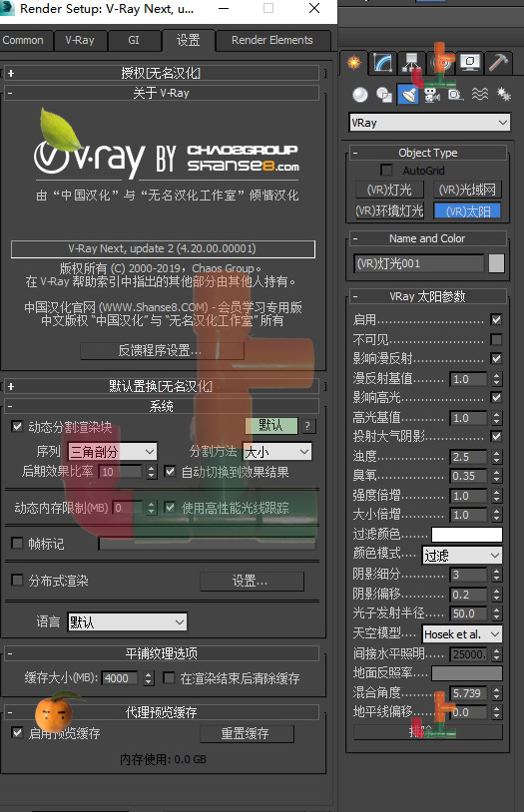Open the VRay light category dropdown
This screenshot has height=812, width=524.
click(x=429, y=123)
